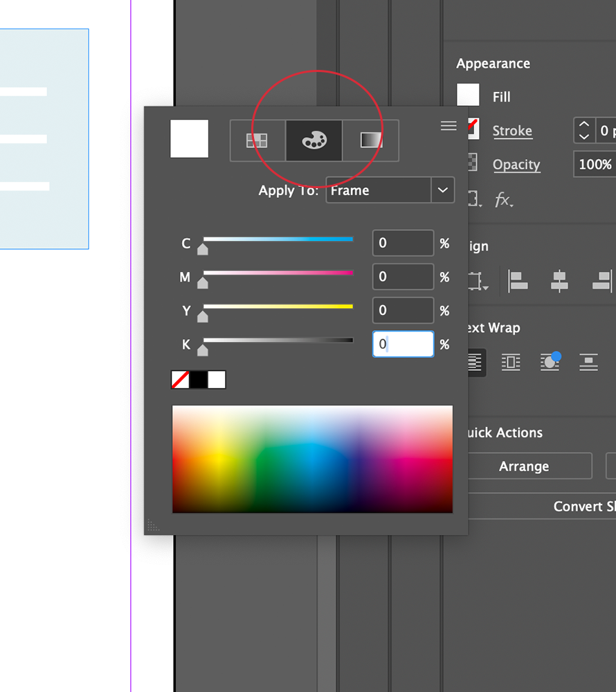Decrease stroke weight with down stepper
The height and width of the screenshot is (692, 616).
click(583, 136)
